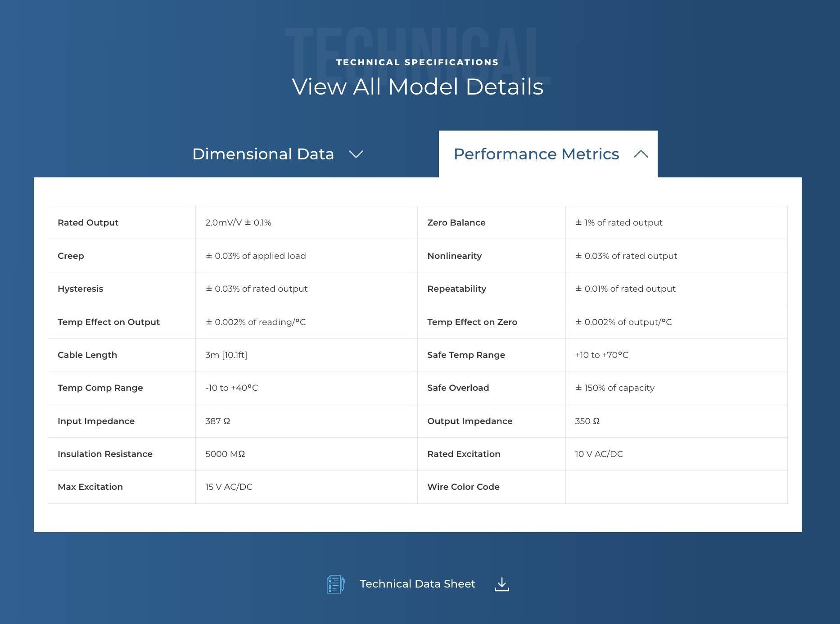Select the Creep row label
The image size is (840, 624).
tap(71, 256)
